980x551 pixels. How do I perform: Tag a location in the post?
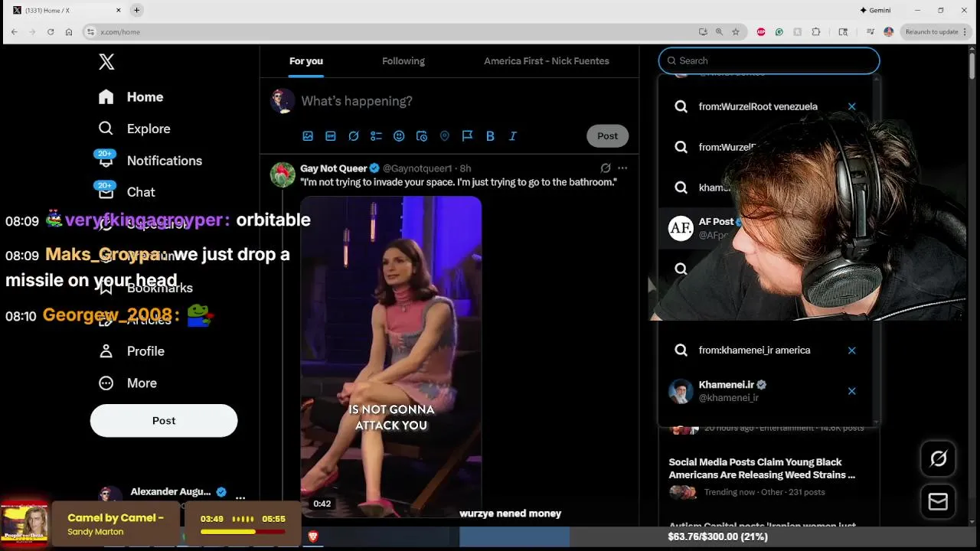click(445, 136)
